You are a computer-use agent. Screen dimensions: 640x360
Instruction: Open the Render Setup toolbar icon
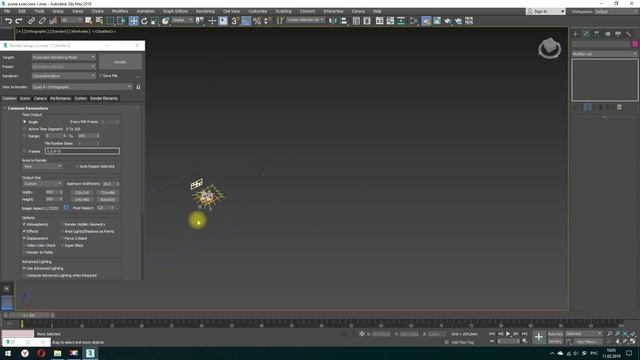click(x=426, y=21)
